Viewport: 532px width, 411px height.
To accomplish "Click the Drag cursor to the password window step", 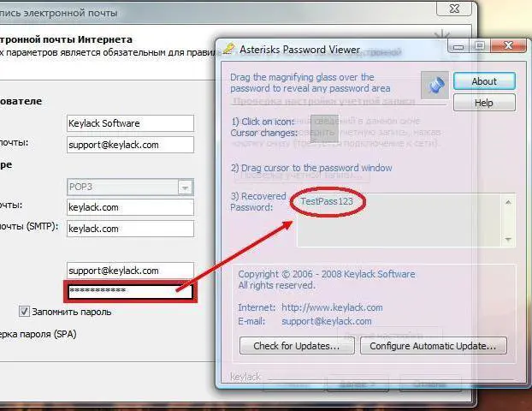I will [311, 168].
